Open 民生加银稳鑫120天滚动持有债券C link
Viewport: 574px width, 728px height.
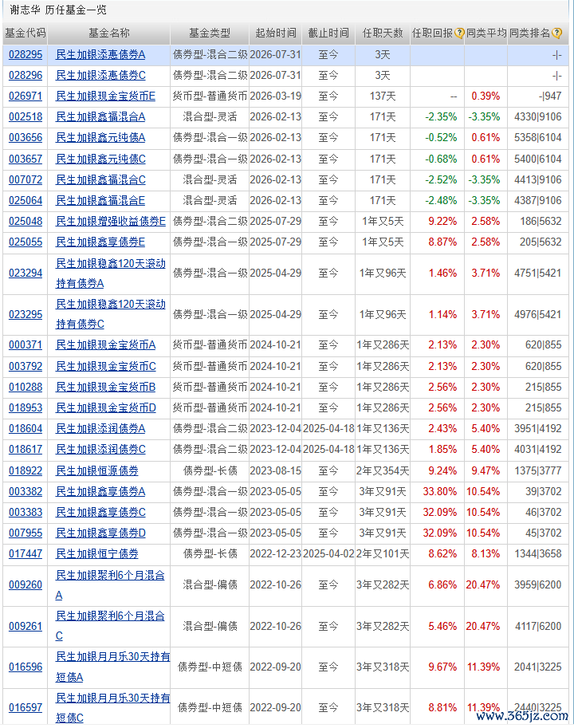(x=111, y=314)
